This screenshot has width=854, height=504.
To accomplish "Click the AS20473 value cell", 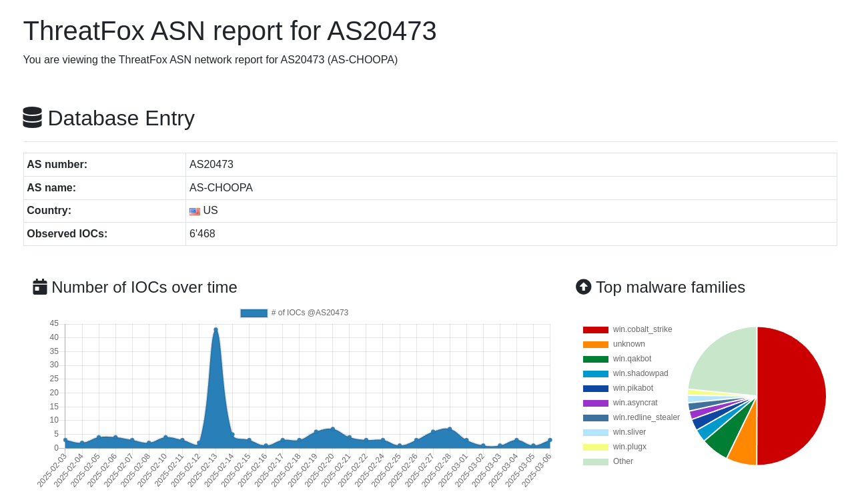I will tap(511, 165).
